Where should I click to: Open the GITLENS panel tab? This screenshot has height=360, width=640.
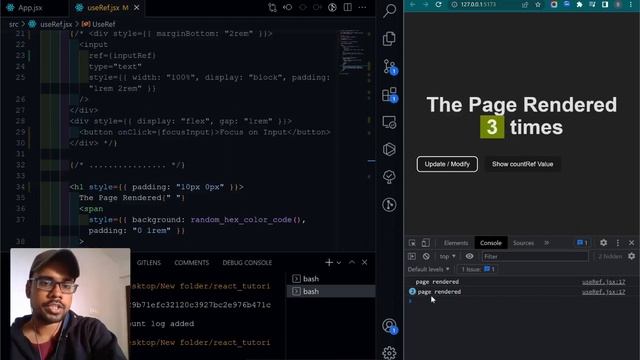point(149,262)
